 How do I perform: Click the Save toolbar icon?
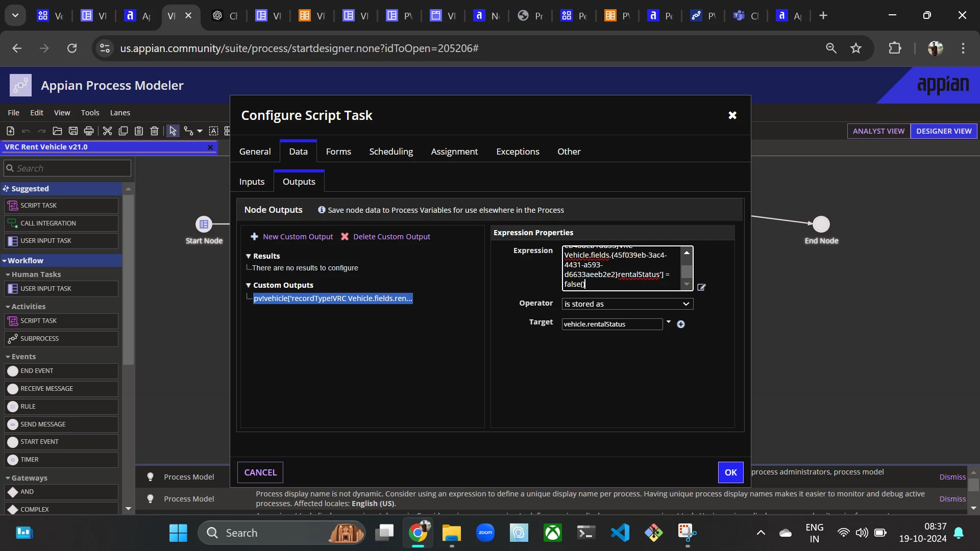click(x=73, y=131)
